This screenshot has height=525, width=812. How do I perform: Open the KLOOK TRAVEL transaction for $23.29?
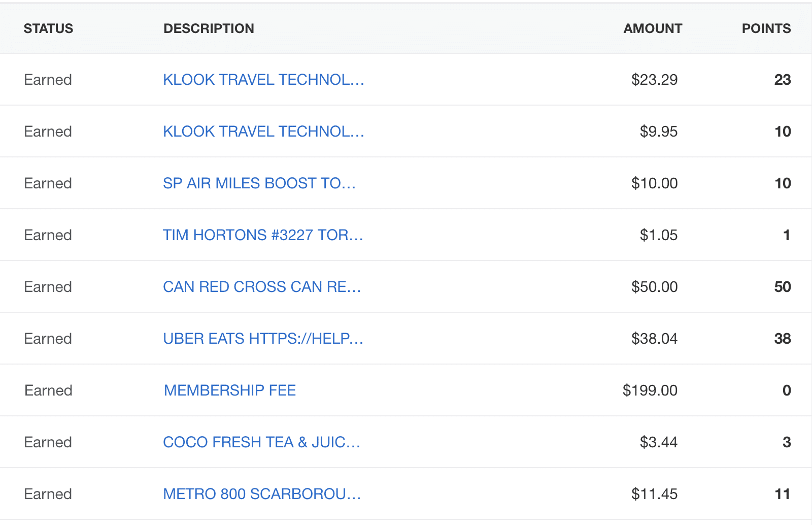coord(263,80)
